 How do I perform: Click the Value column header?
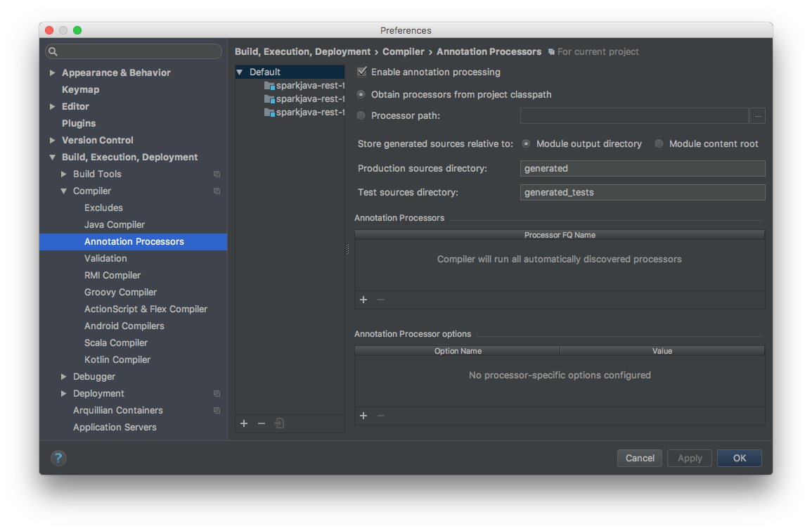click(662, 351)
